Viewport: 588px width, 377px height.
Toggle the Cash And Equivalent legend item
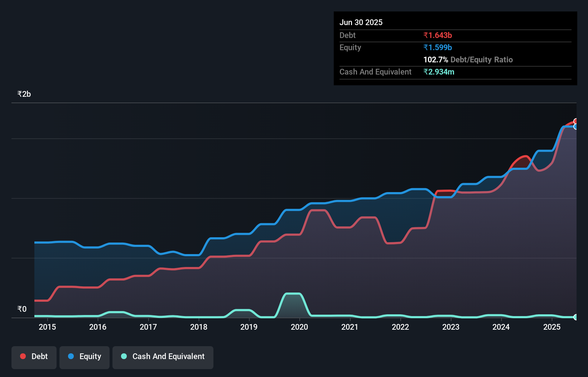tap(163, 357)
